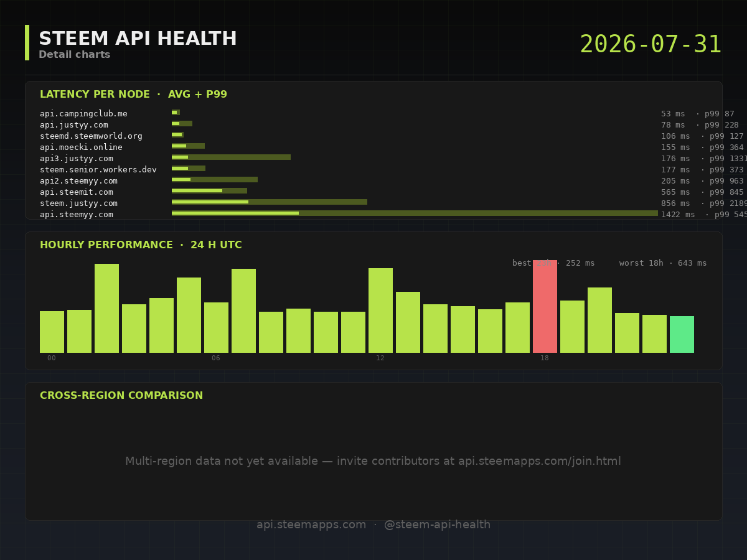Select node api.justyy.com
The width and height of the screenshot is (747, 560).
74,125
